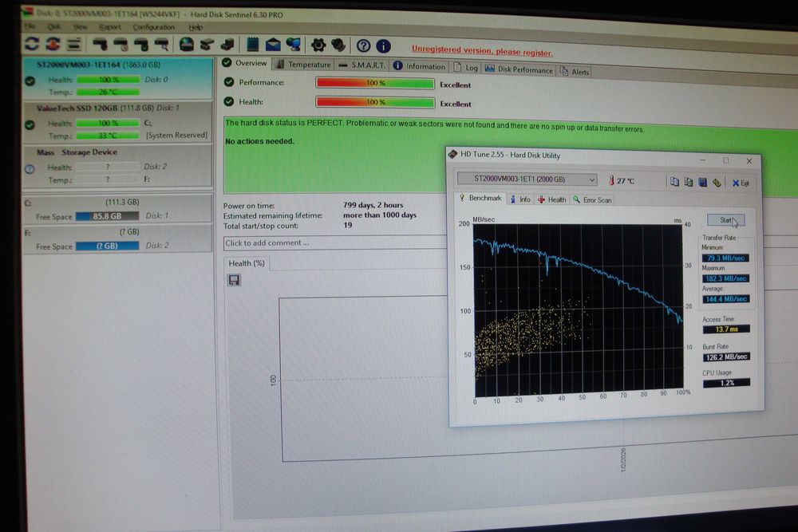Click the 13.7 ms Access Time value
Image resolution: width=798 pixels, height=532 pixels.
click(x=726, y=329)
